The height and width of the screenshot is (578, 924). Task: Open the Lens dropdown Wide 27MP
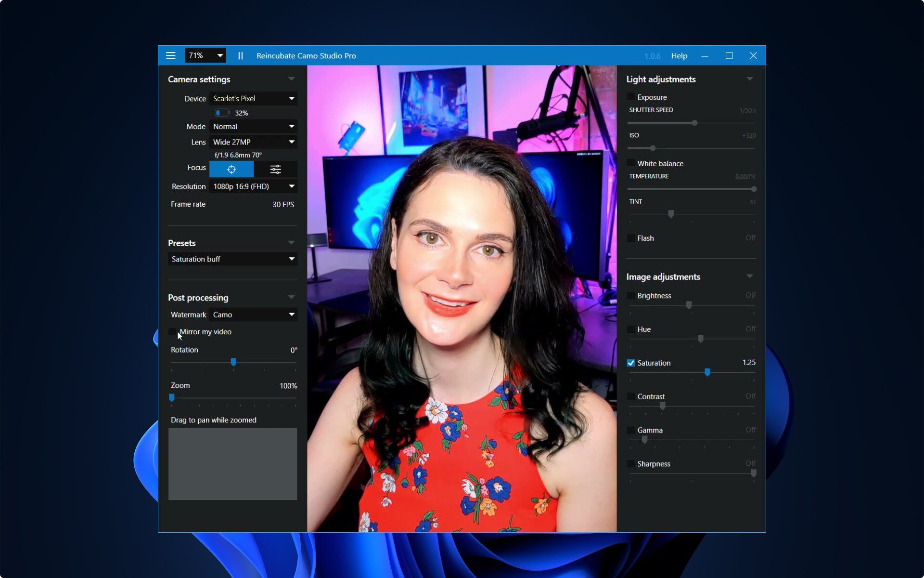pos(253,142)
